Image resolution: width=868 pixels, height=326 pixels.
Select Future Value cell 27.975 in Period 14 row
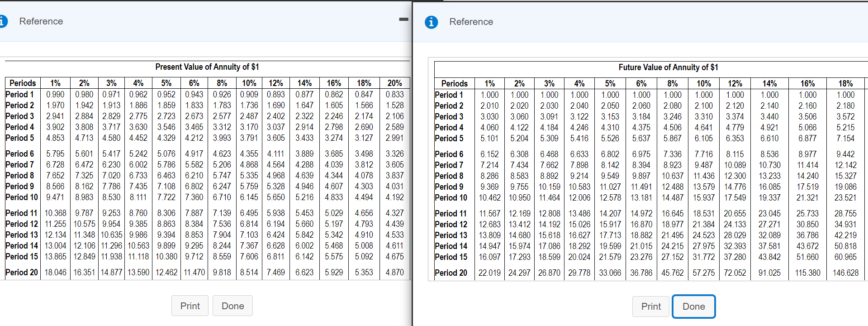tap(703, 246)
